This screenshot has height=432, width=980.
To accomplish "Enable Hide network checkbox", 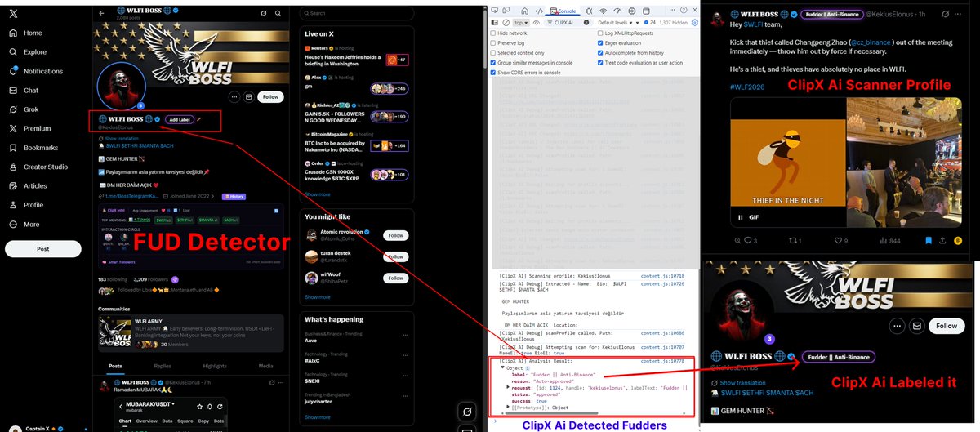I will click(x=493, y=33).
